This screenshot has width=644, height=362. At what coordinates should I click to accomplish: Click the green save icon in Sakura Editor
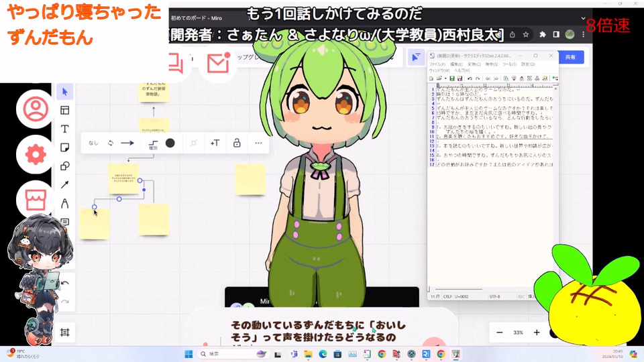451,78
